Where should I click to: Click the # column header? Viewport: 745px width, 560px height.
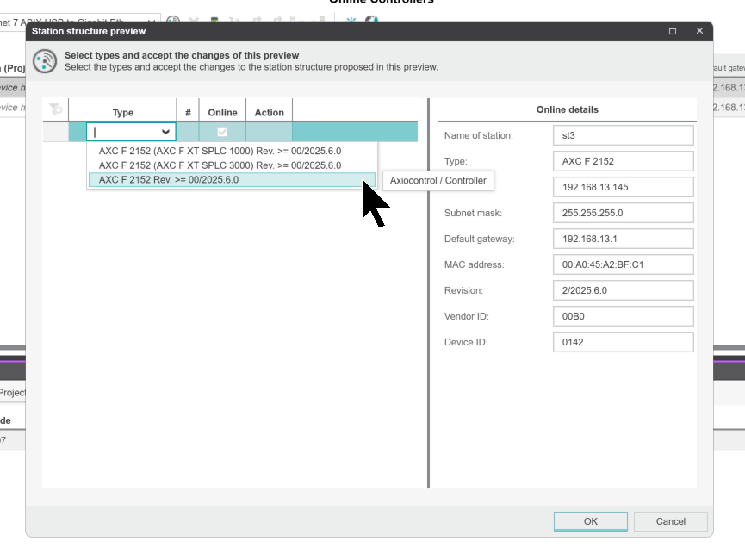click(188, 112)
